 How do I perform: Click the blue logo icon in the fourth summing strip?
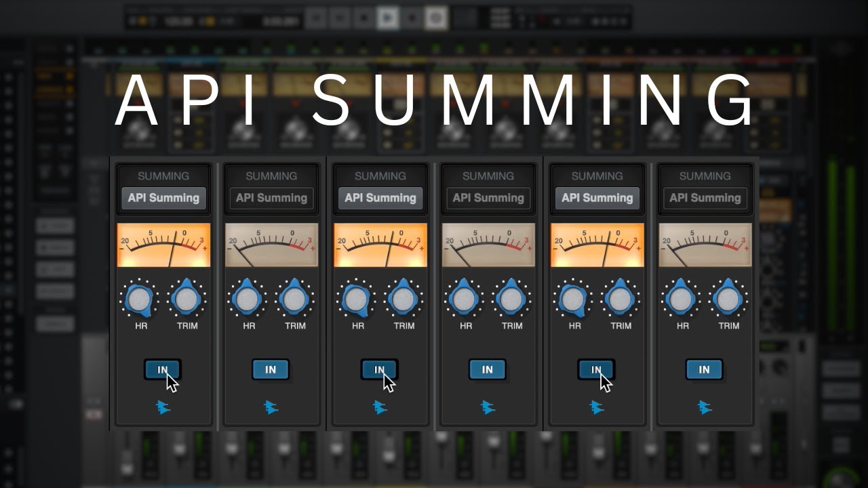coord(488,407)
